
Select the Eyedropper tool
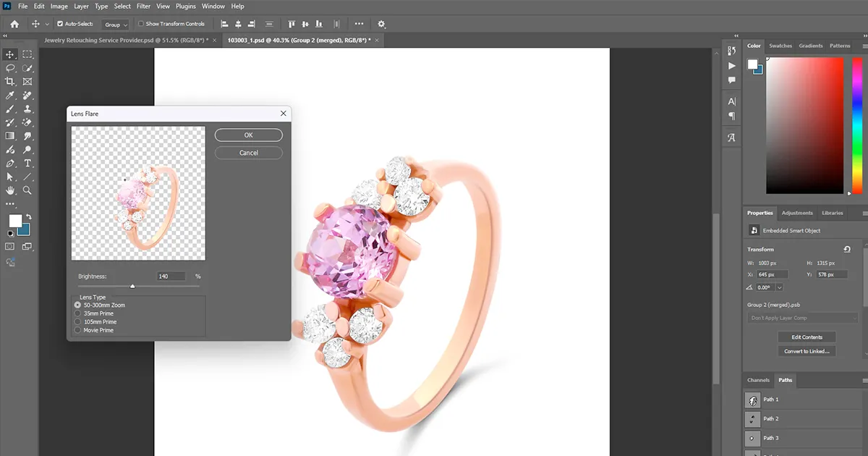coord(10,96)
